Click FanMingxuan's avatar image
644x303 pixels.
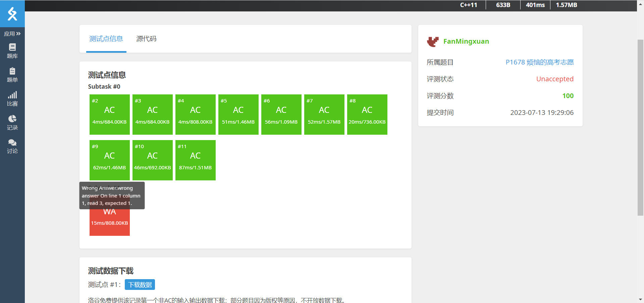tap(433, 42)
